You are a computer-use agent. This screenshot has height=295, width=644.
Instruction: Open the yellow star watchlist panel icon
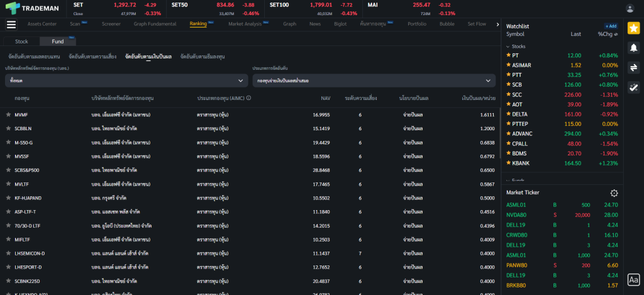633,28
